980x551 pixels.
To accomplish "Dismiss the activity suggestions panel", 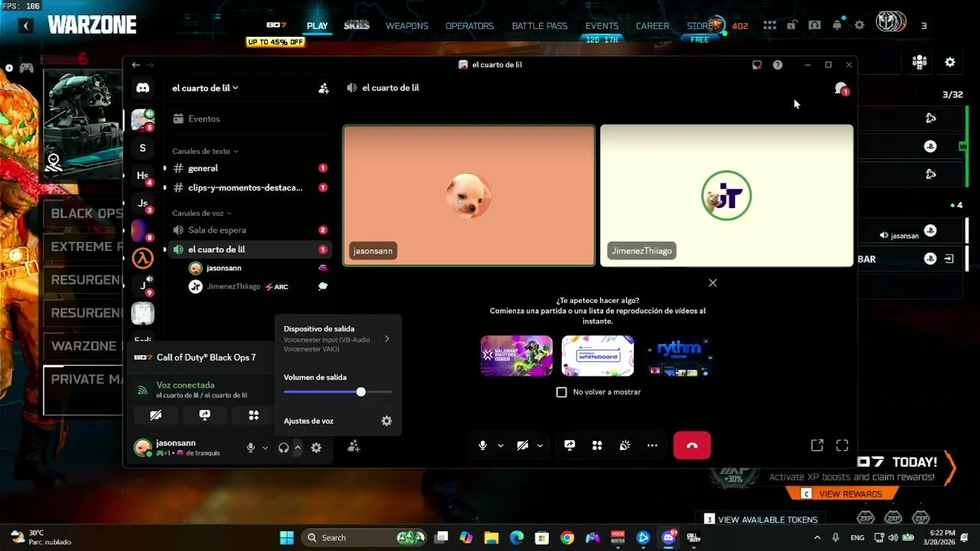I will [x=713, y=282].
